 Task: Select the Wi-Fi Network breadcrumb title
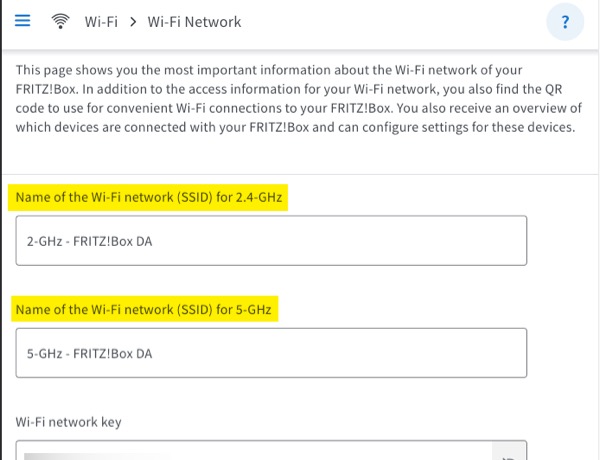pos(194,21)
